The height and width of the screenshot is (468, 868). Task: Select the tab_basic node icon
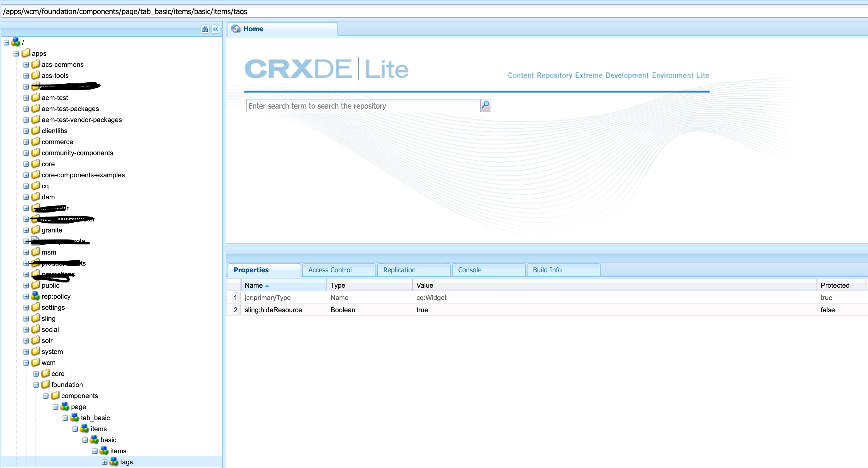point(75,418)
